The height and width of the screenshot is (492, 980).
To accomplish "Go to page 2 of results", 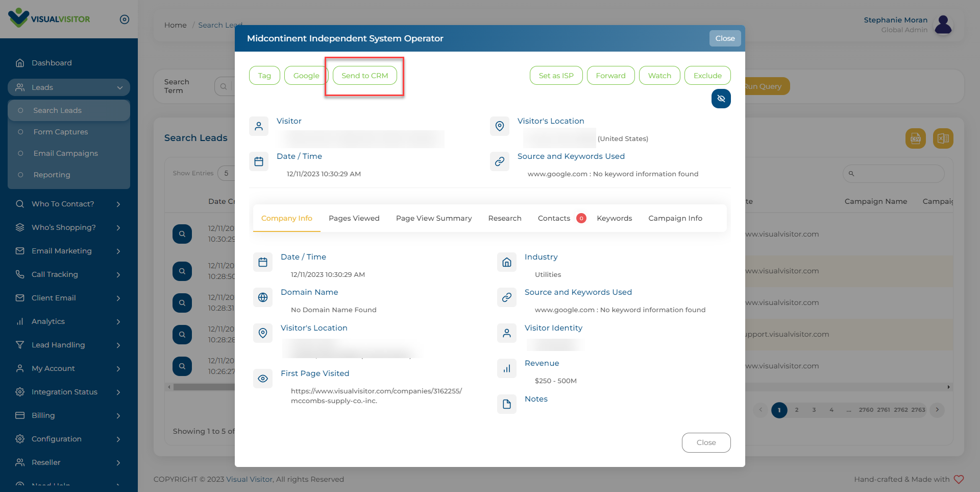I will click(x=796, y=410).
